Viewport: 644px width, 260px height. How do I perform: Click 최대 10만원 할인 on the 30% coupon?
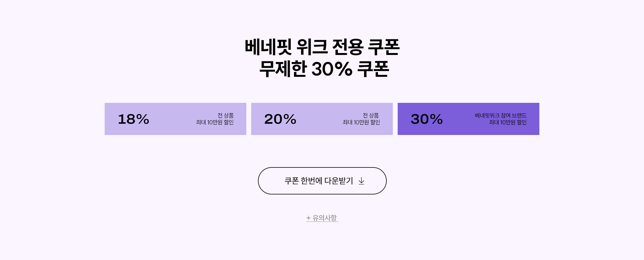point(508,122)
